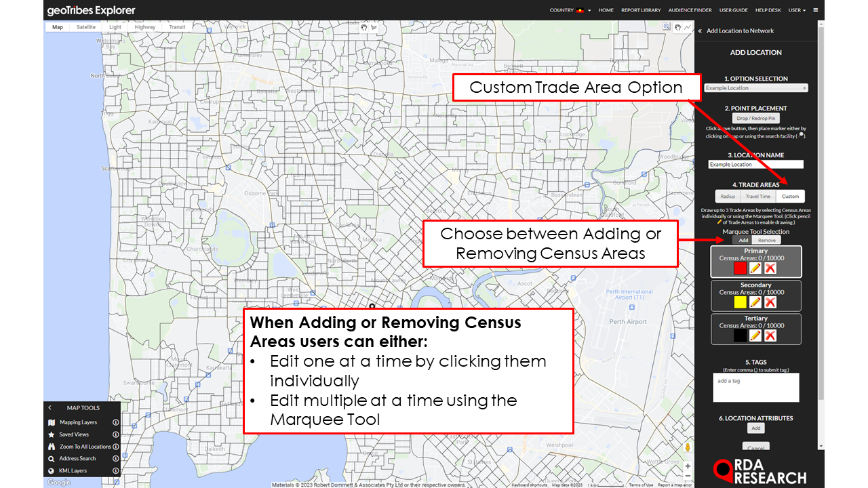Open the COUNTRY flag dropdown
The image size is (868, 488).
(570, 10)
